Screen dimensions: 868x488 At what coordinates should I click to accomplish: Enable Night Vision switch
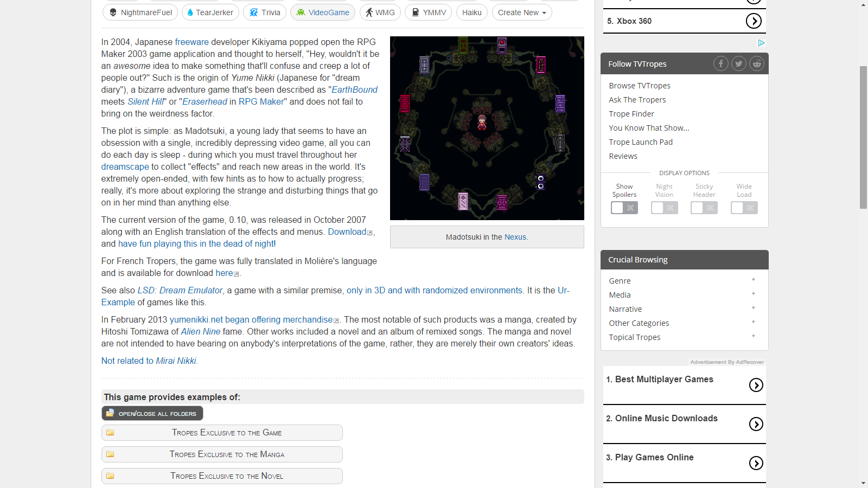tap(665, 208)
